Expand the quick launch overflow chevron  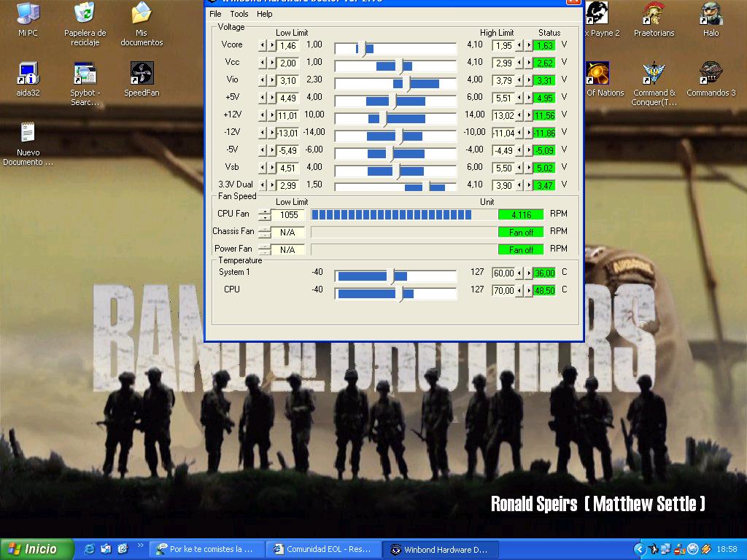tap(140, 545)
